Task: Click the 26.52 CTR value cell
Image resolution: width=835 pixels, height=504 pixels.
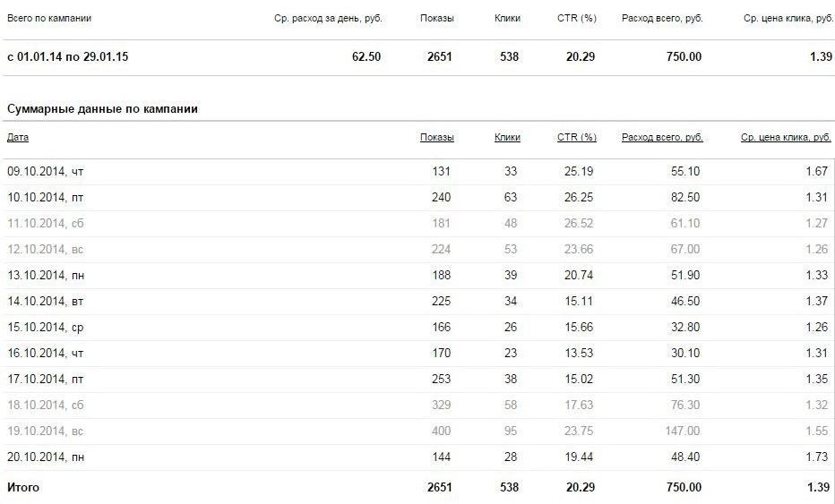Action: click(x=579, y=224)
